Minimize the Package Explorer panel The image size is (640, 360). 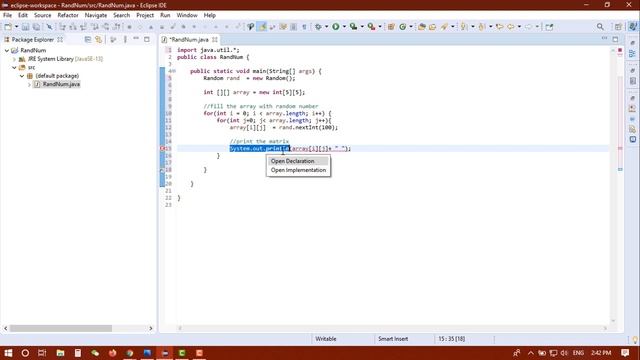click(136, 39)
